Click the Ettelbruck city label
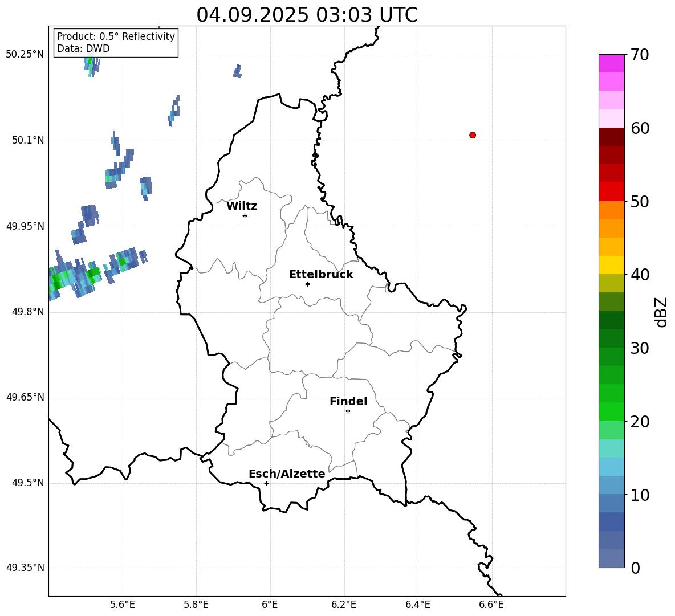Viewport: 675px width, 616px height. pyautogui.click(x=321, y=275)
